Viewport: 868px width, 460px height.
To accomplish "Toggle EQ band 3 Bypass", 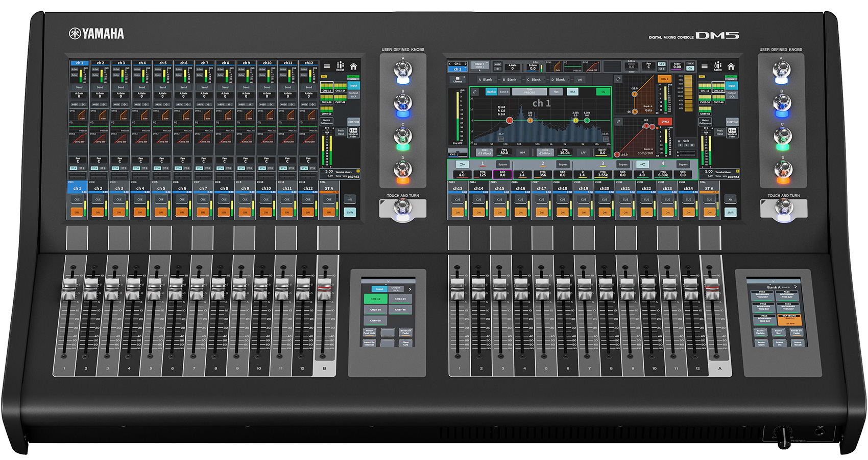I will [623, 164].
